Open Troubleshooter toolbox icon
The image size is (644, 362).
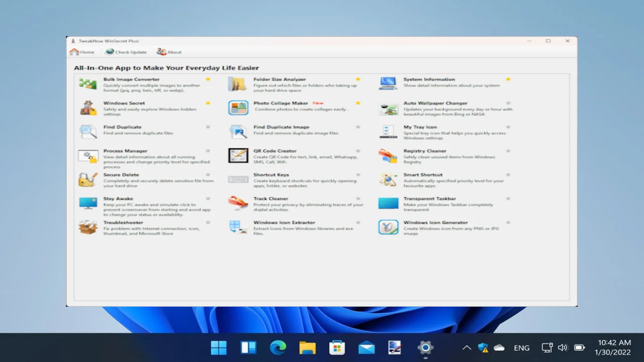tap(88, 227)
